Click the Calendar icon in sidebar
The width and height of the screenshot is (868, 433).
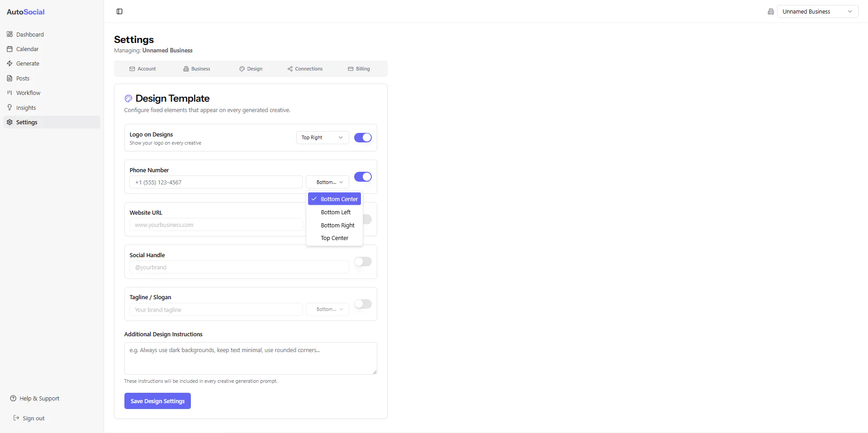9,49
